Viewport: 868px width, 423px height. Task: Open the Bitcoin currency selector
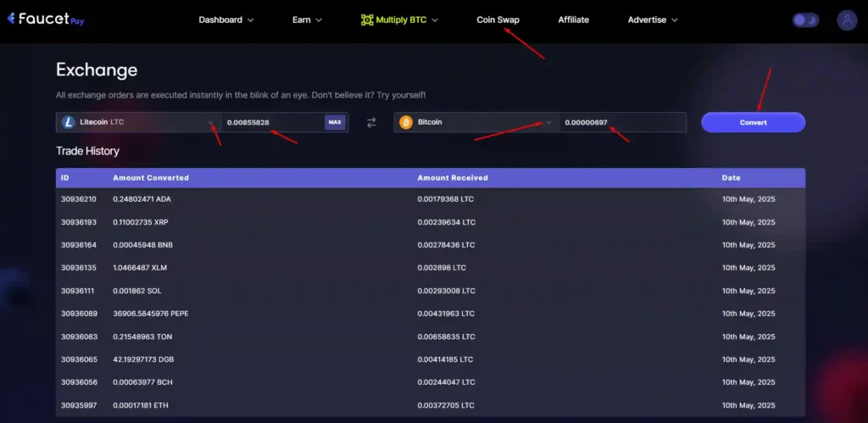tap(476, 122)
